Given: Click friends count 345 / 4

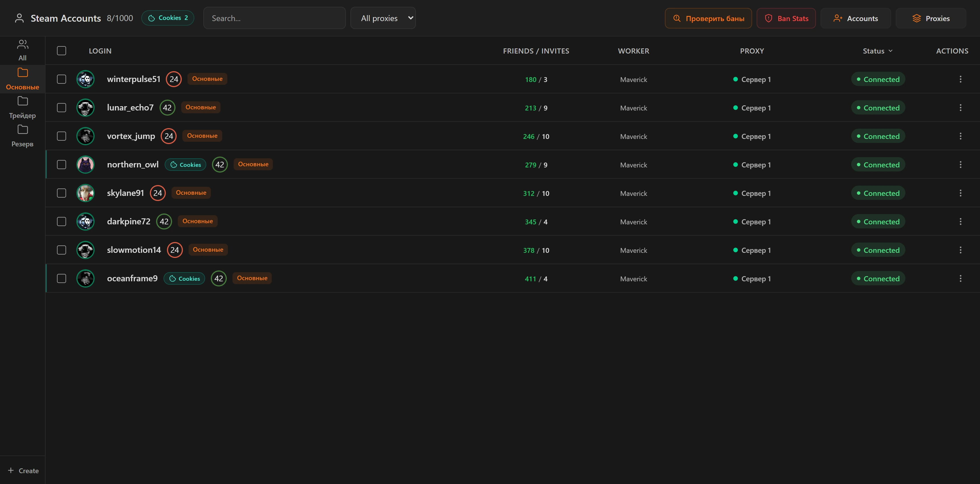Looking at the screenshot, I should pyautogui.click(x=536, y=222).
